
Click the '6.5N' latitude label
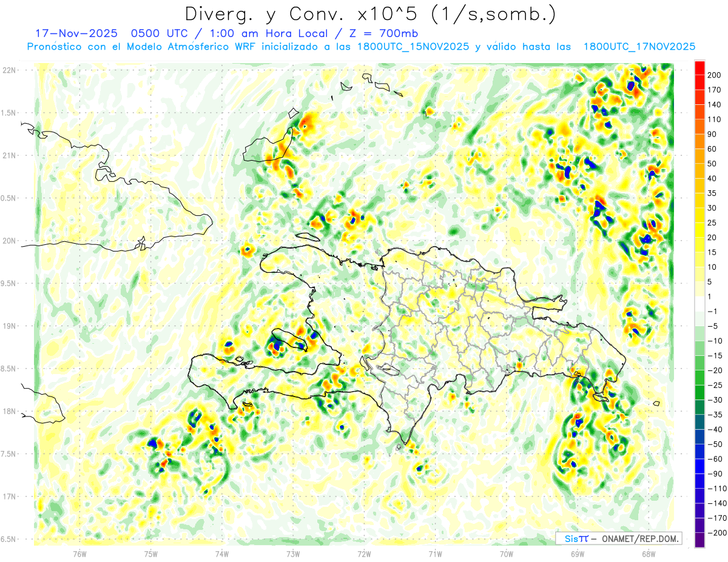pos(9,539)
